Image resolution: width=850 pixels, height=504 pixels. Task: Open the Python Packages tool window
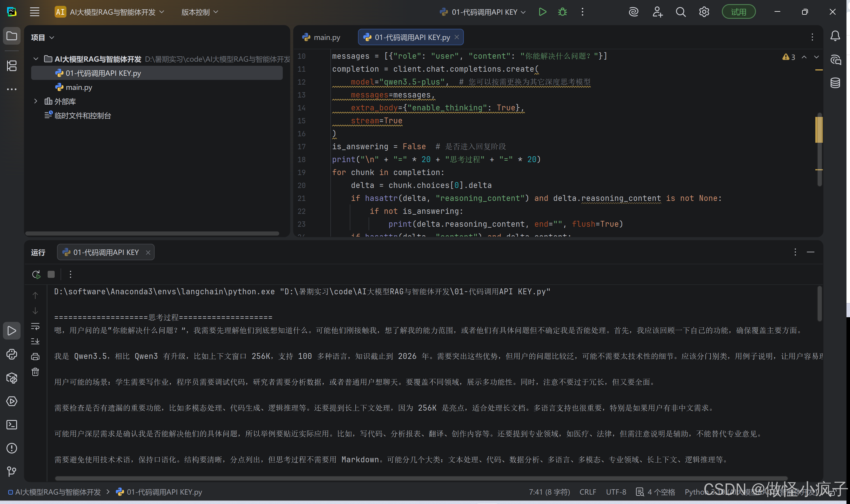(12, 378)
